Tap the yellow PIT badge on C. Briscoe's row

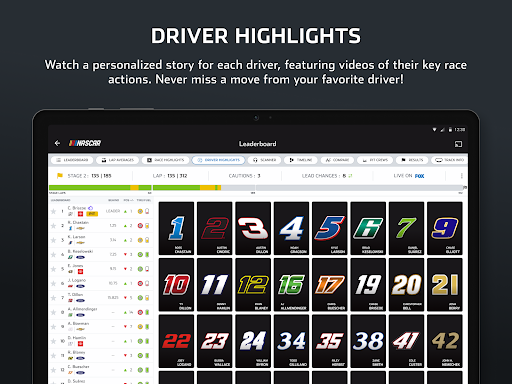tap(92, 214)
